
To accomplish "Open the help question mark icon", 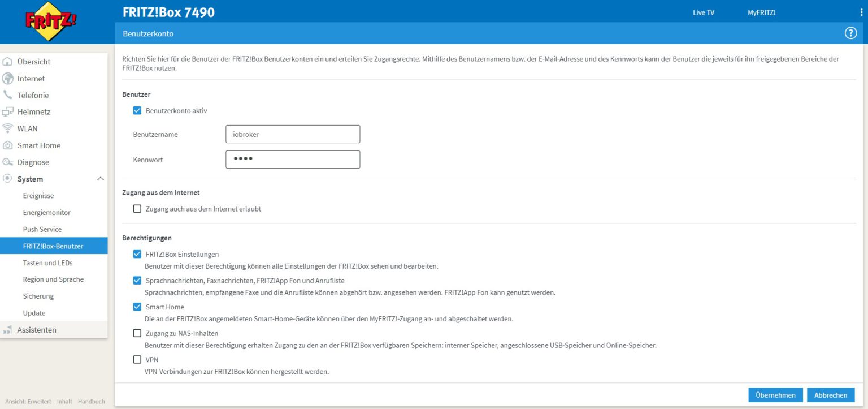I will coord(850,33).
